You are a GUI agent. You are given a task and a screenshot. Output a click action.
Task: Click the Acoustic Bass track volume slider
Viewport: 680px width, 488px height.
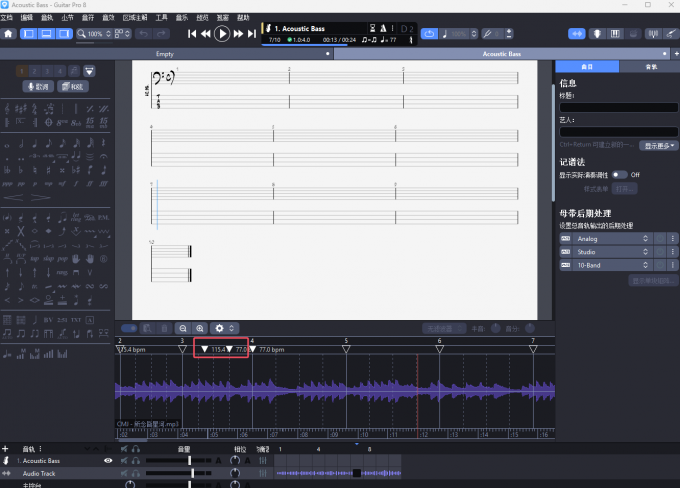coord(190,460)
